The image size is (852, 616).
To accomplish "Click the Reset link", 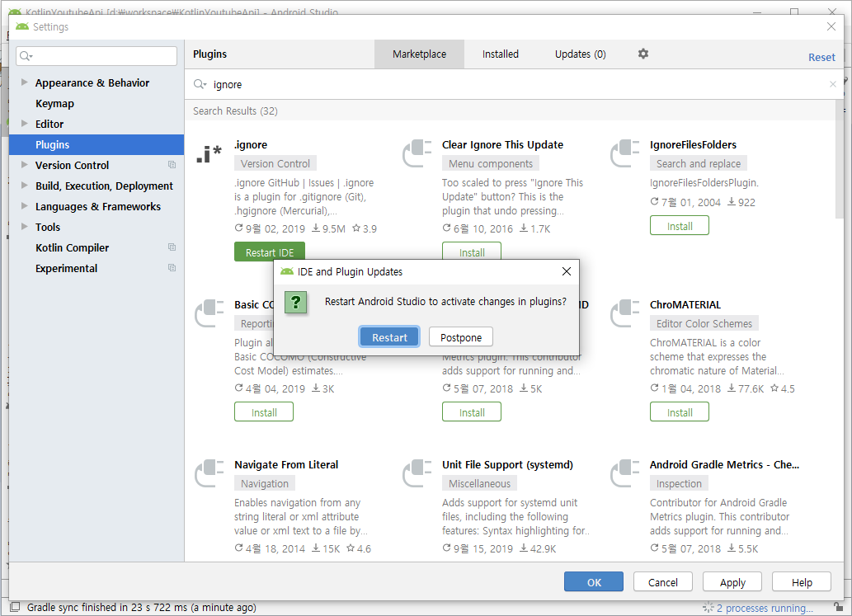I will (821, 57).
